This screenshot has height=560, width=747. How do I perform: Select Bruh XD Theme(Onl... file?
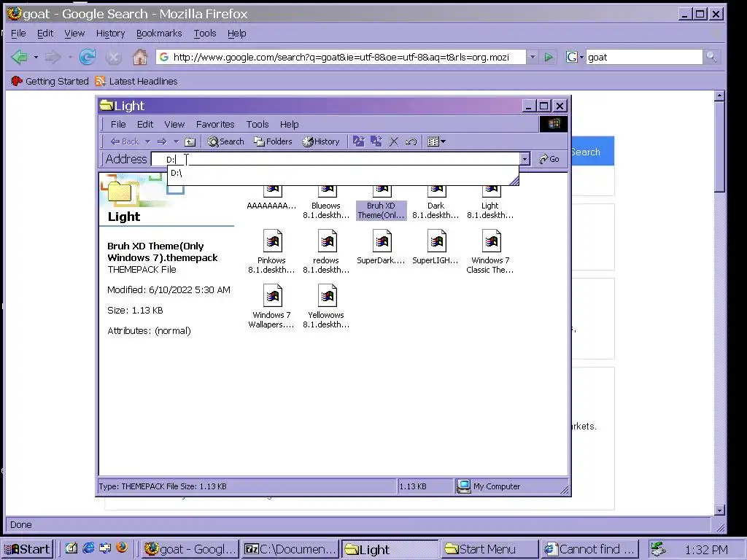click(x=381, y=203)
